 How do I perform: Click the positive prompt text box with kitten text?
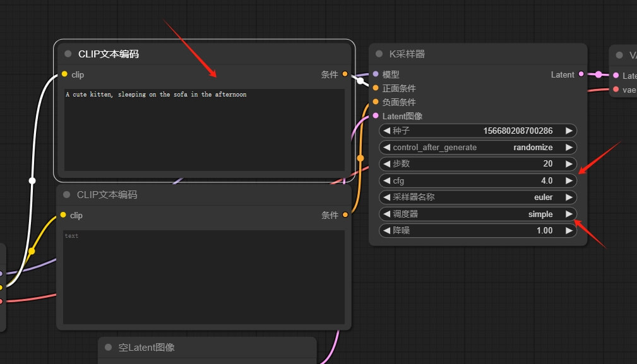pyautogui.click(x=205, y=129)
